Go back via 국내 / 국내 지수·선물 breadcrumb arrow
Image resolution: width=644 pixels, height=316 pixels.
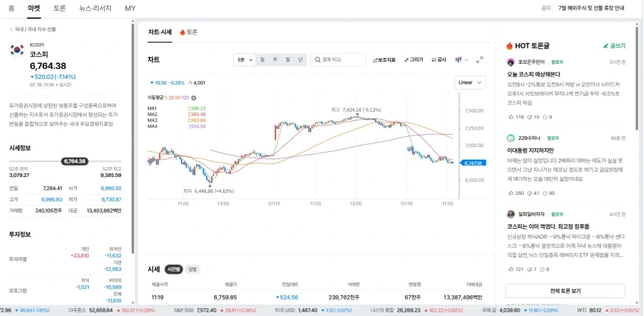(11, 29)
